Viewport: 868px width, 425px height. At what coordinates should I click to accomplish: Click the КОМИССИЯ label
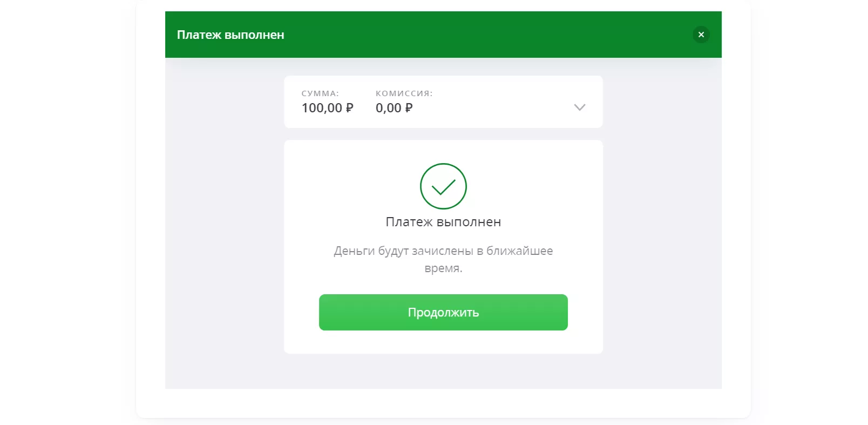pos(404,93)
